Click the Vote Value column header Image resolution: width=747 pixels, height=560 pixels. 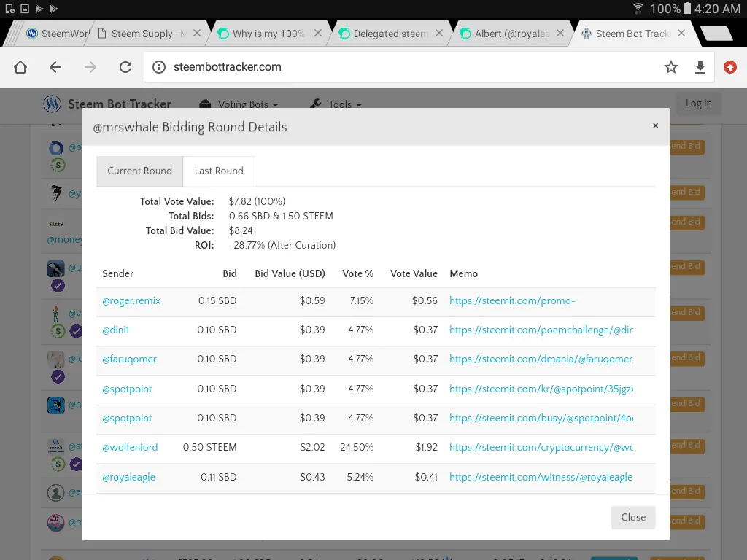[414, 274]
